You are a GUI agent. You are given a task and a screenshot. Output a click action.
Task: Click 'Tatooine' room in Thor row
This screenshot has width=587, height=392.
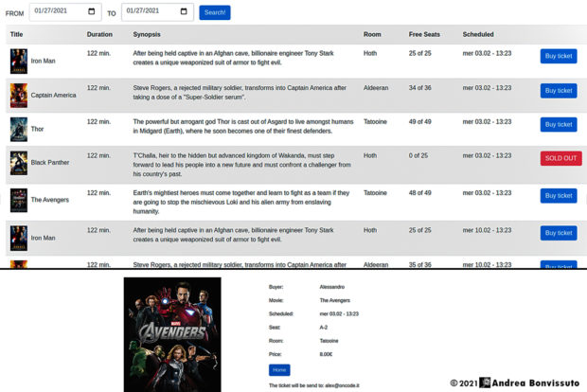(x=375, y=122)
